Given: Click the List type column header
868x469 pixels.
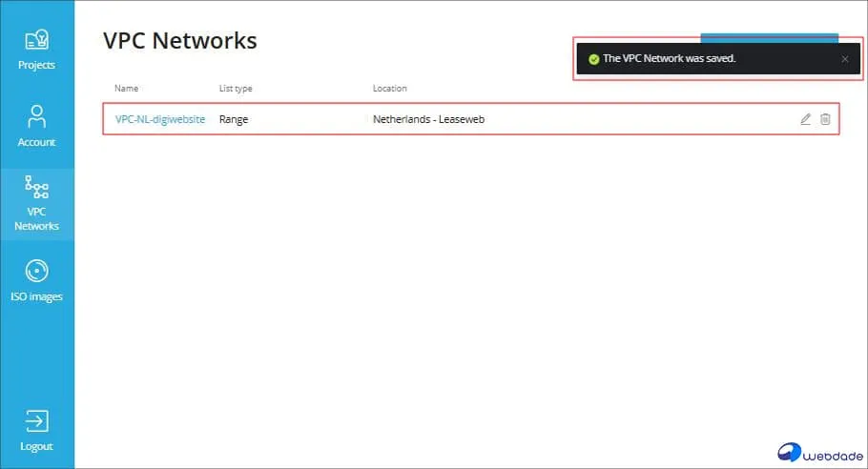Looking at the screenshot, I should click(236, 89).
